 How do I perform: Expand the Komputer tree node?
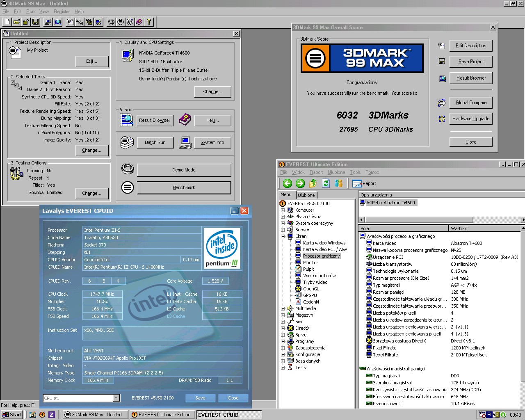(x=283, y=210)
